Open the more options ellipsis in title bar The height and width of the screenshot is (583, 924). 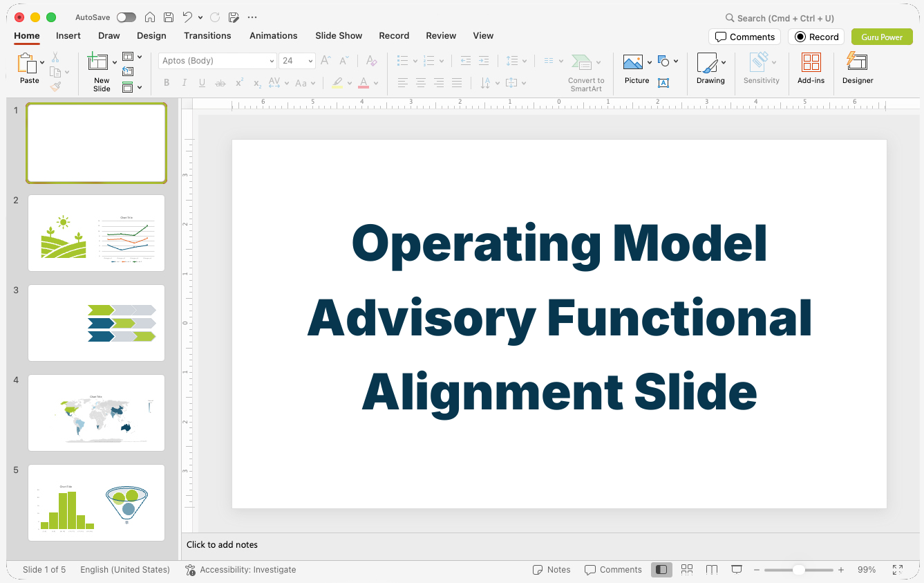(x=252, y=17)
